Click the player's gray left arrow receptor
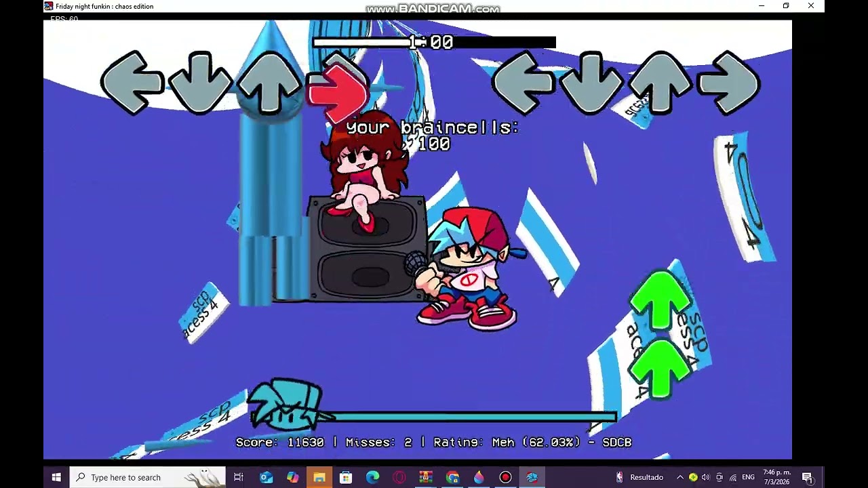This screenshot has height=488, width=868. [x=523, y=83]
